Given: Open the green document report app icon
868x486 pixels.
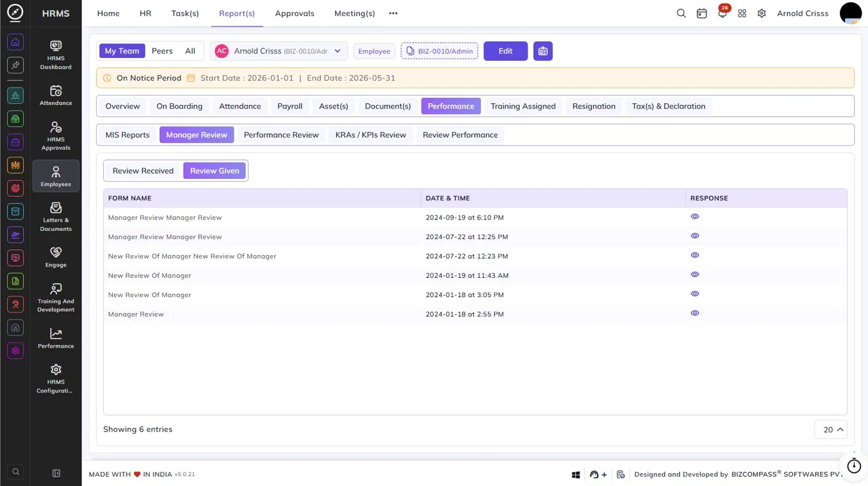Looking at the screenshot, I should [15, 281].
